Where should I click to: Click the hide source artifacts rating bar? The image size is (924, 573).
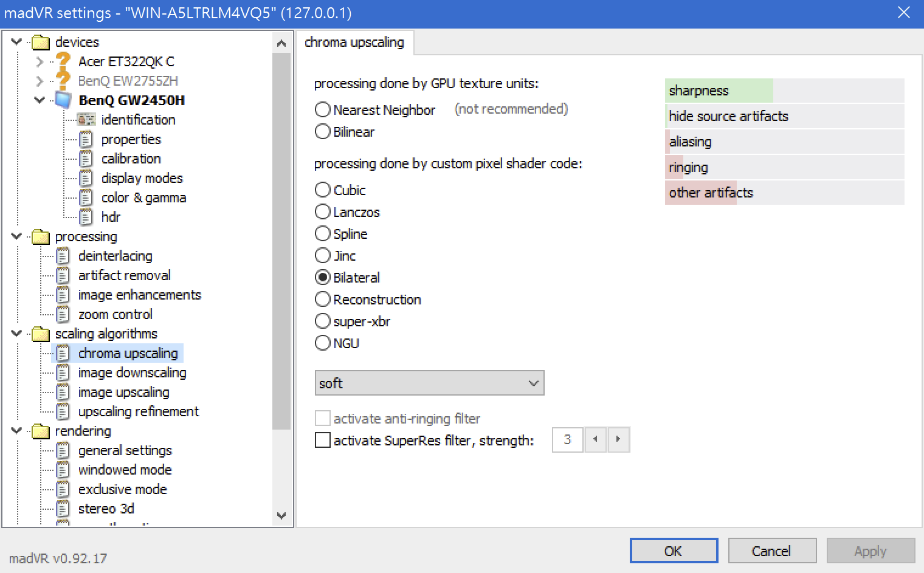785,116
